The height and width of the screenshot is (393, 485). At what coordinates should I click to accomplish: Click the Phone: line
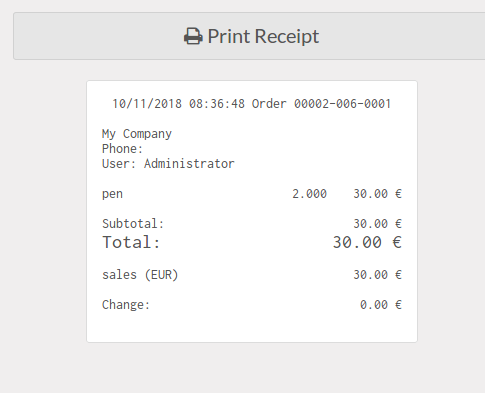(122, 149)
